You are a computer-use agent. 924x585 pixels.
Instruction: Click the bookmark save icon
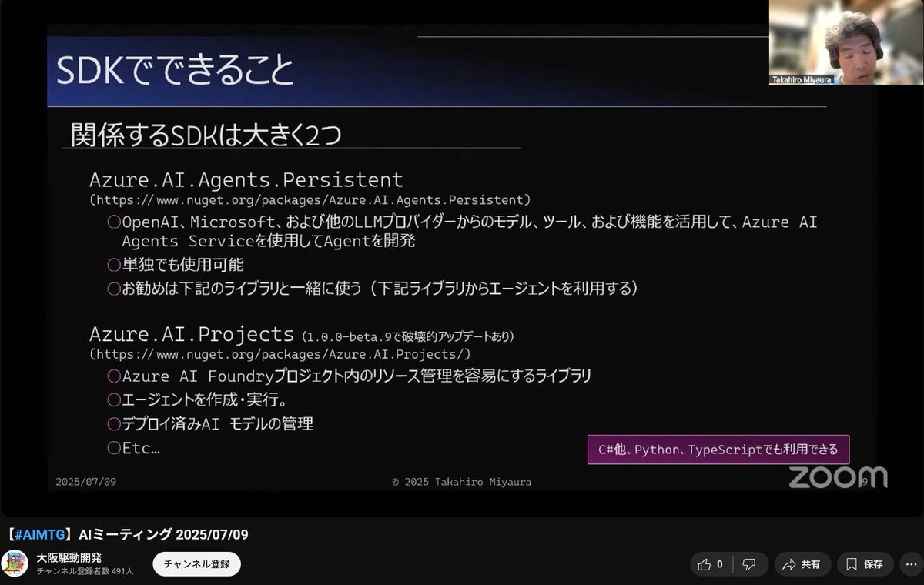(x=850, y=564)
